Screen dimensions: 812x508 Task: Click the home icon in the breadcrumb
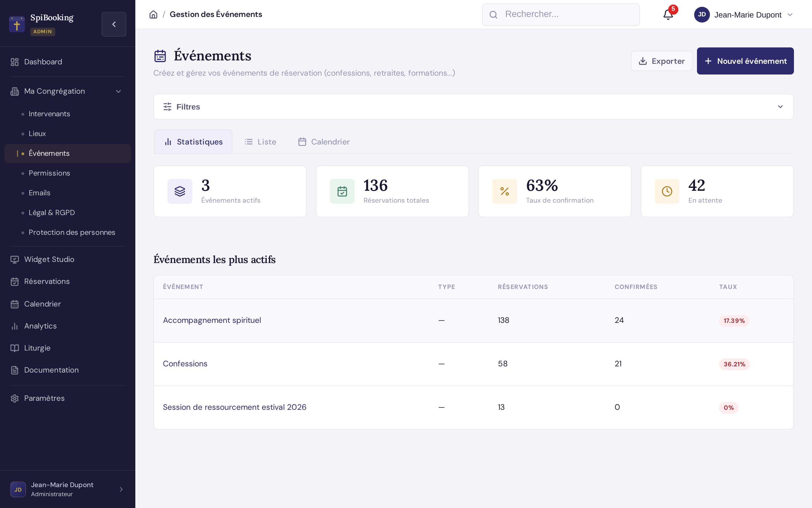point(153,14)
